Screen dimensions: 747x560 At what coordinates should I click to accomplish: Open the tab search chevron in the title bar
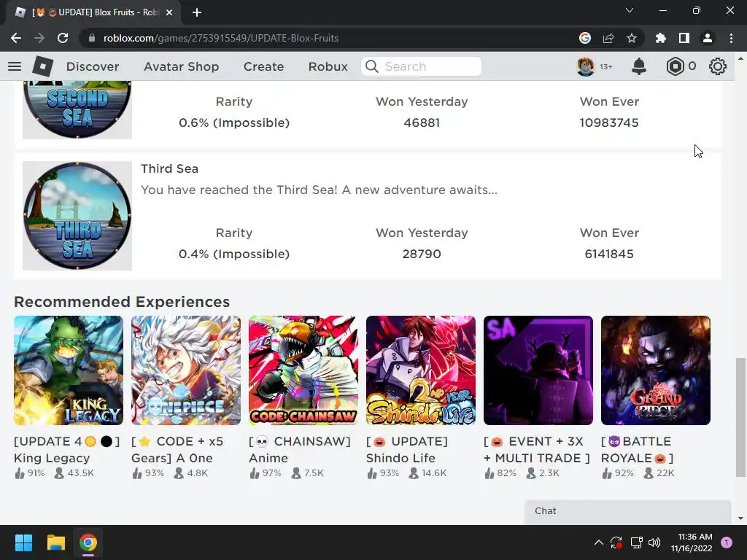[x=630, y=10]
